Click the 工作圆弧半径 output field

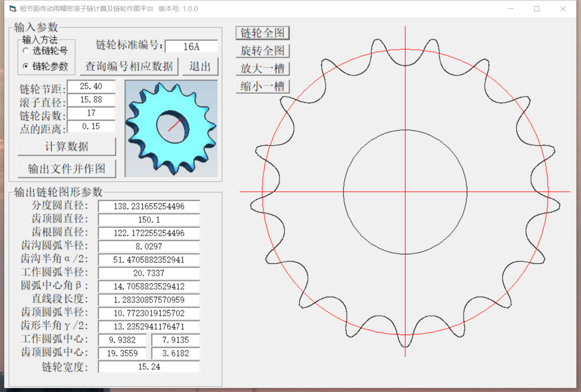149,273
